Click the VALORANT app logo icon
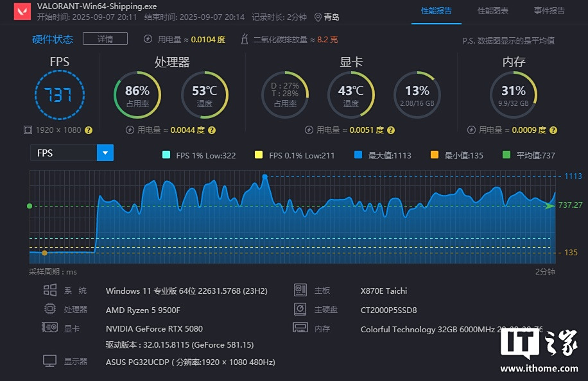 [21, 11]
